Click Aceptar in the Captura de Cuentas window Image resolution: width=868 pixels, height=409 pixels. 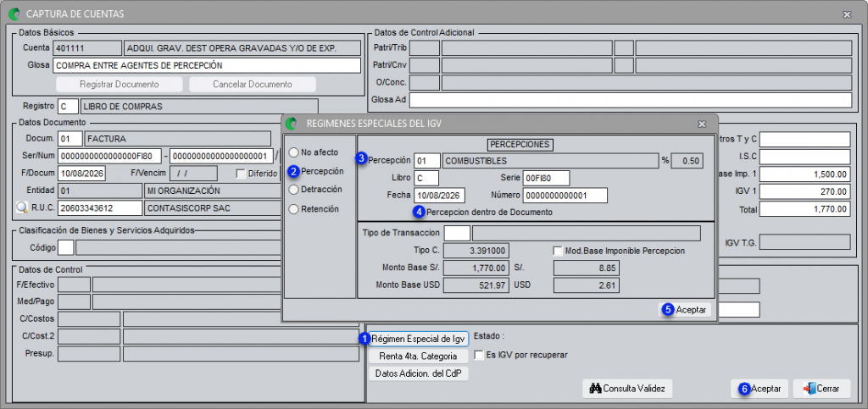tap(760, 389)
